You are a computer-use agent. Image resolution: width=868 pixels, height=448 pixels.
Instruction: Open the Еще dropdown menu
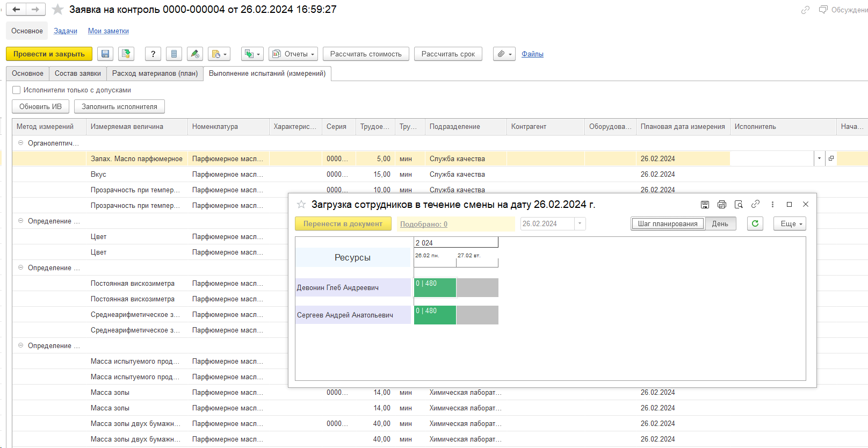(790, 224)
